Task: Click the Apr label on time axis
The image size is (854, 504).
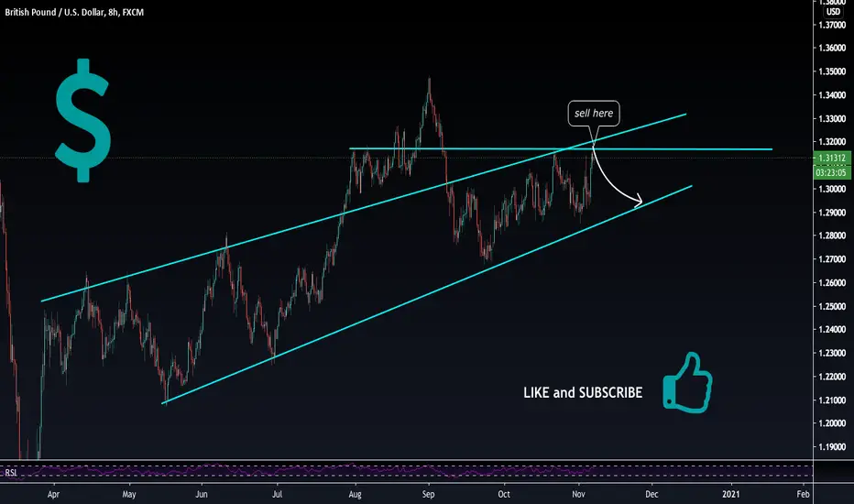Action: 53,495
